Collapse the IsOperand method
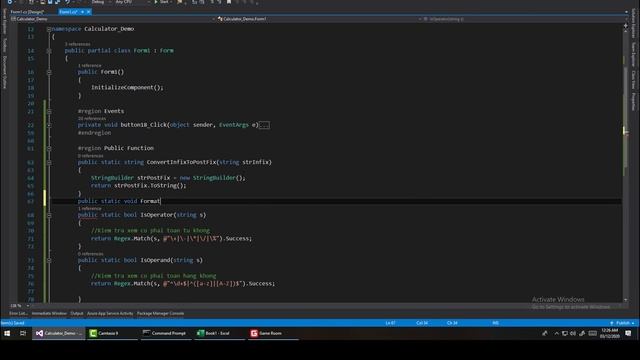Screen dimensions: 640x360 click(x=49, y=260)
